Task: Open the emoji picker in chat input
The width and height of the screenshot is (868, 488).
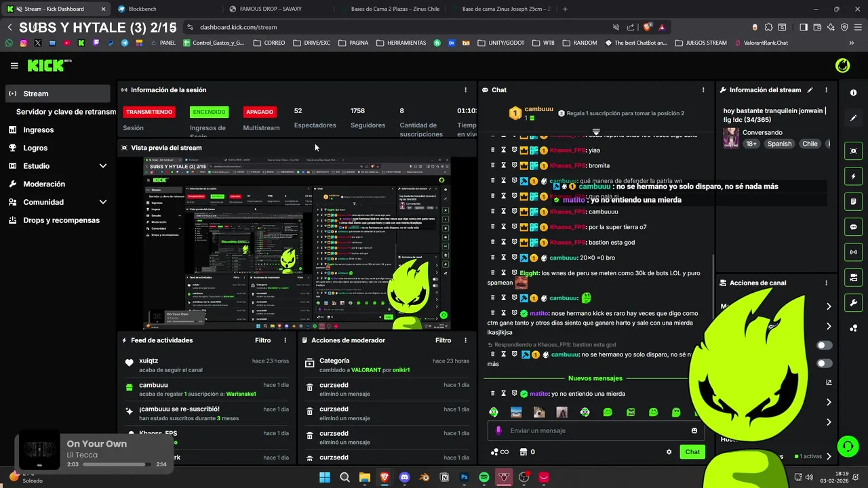Action: [694, 430]
